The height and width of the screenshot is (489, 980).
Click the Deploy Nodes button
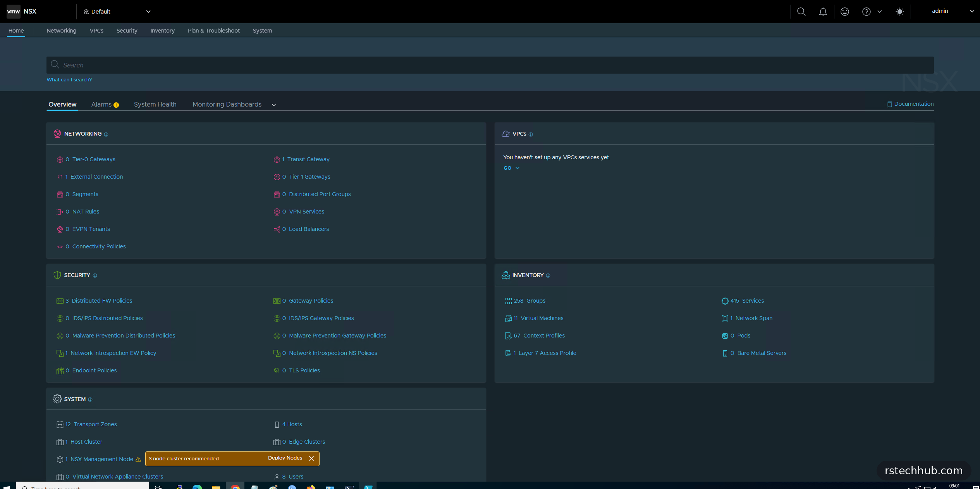click(285, 458)
